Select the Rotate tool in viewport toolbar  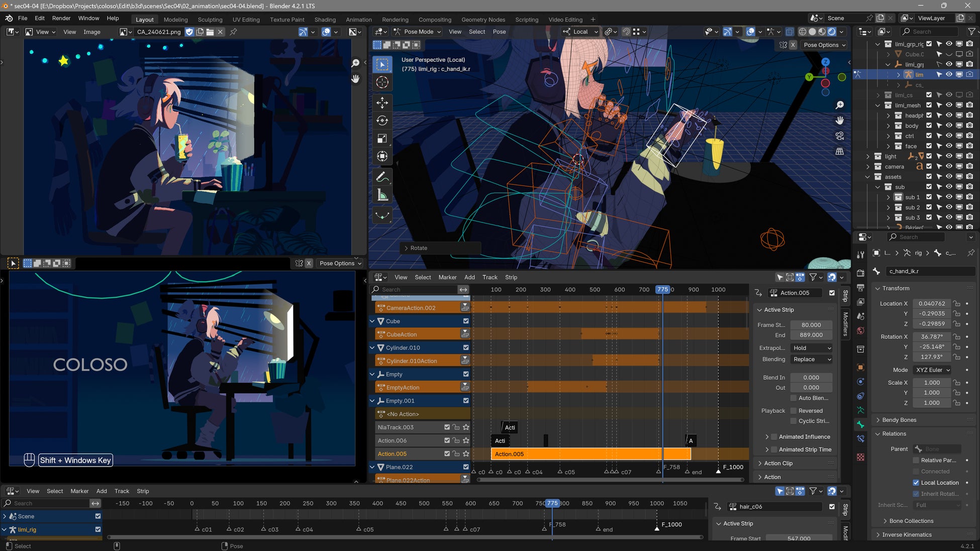(382, 121)
